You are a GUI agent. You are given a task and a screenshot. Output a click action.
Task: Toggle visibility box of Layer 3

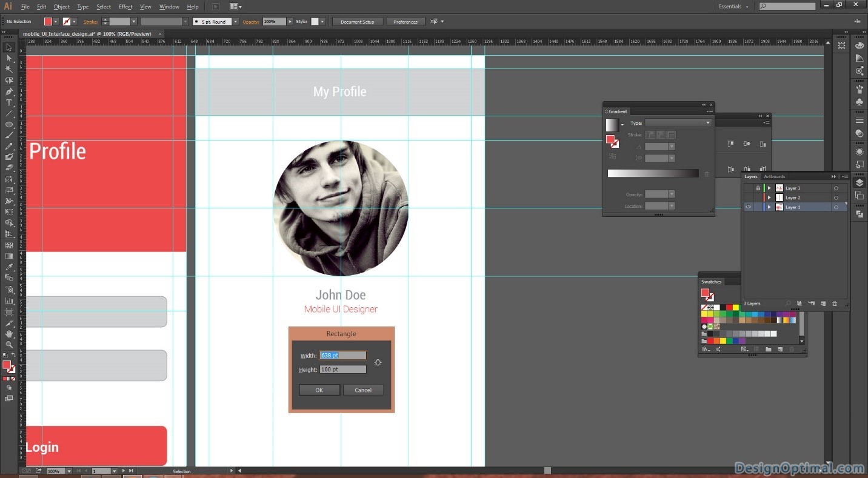(x=749, y=188)
